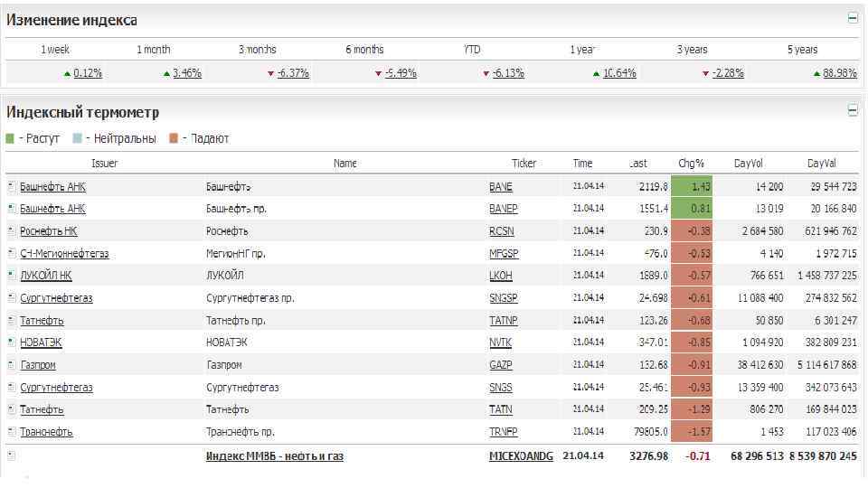Open issuer link Транснефть

46,432
